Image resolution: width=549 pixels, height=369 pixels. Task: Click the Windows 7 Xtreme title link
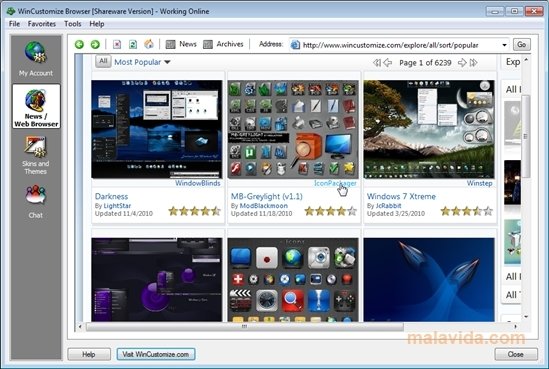click(401, 196)
